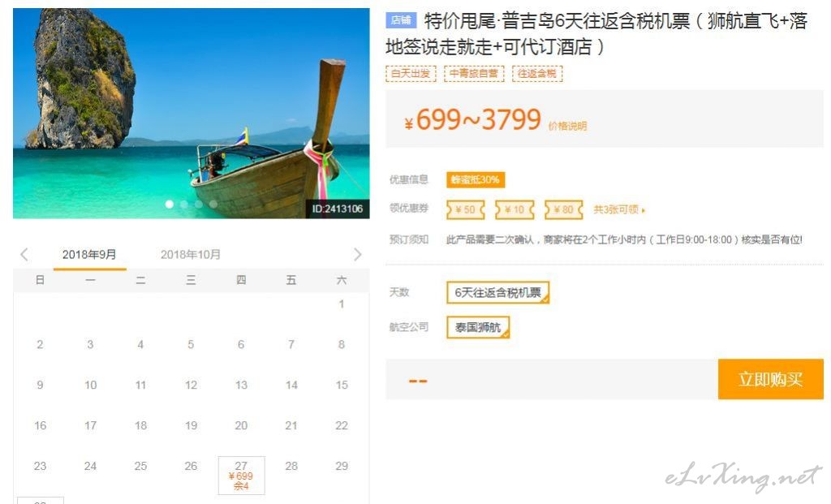Viewport: 831px width, 504px height.
Task: Go to the previous calendar month
Action: coord(24,254)
